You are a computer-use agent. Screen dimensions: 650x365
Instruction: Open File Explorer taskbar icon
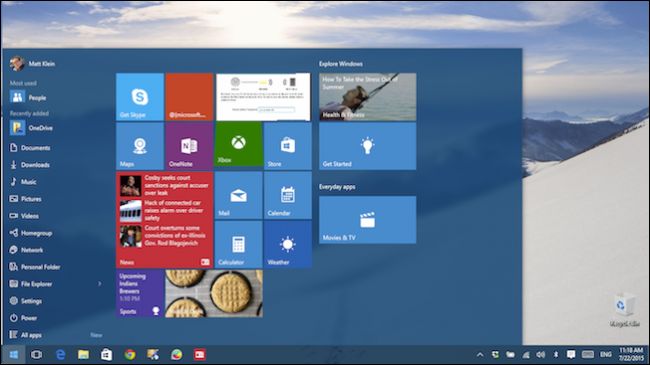[x=83, y=355]
